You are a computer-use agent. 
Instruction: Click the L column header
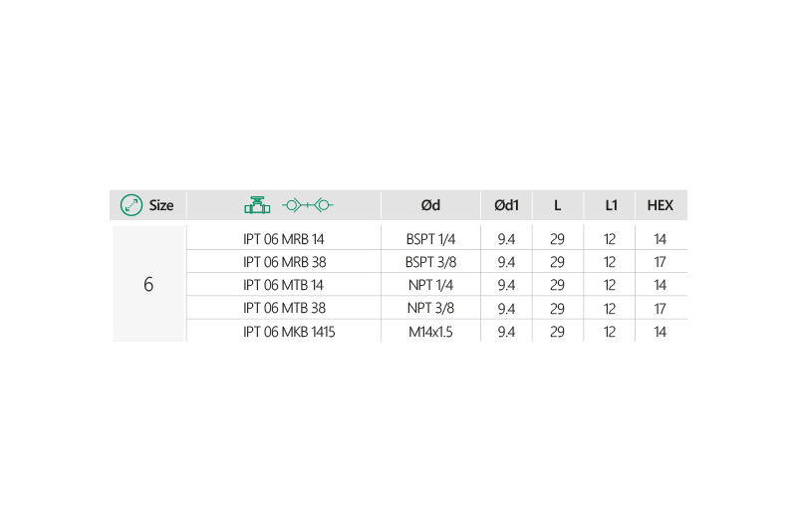click(x=558, y=205)
